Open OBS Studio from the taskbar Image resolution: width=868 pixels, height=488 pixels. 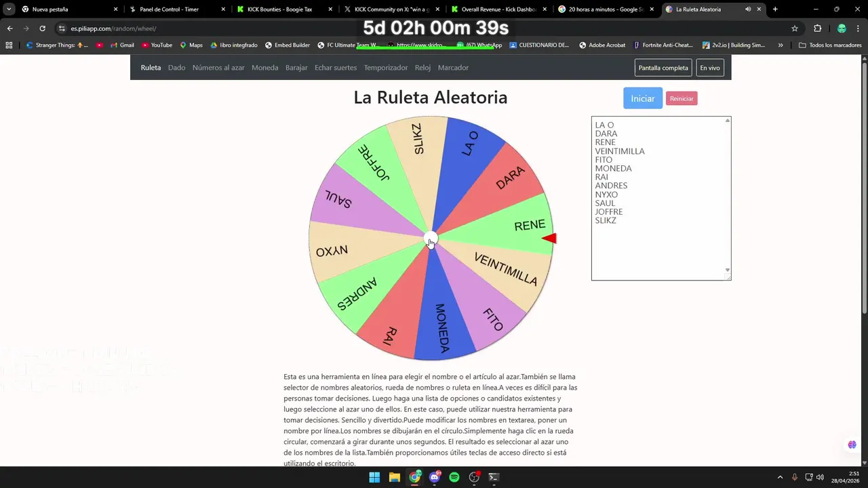475,477
